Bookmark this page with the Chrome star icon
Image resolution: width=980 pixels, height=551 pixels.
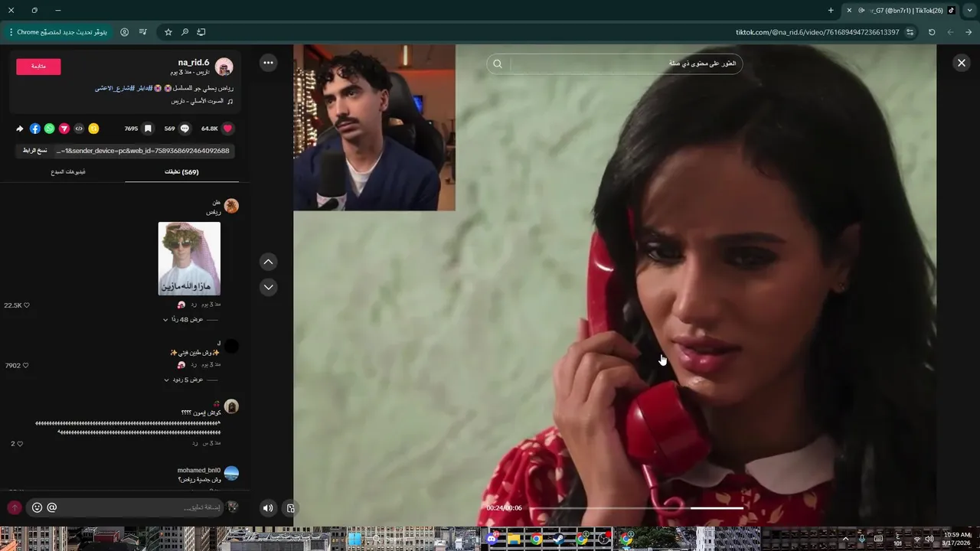coord(168,32)
